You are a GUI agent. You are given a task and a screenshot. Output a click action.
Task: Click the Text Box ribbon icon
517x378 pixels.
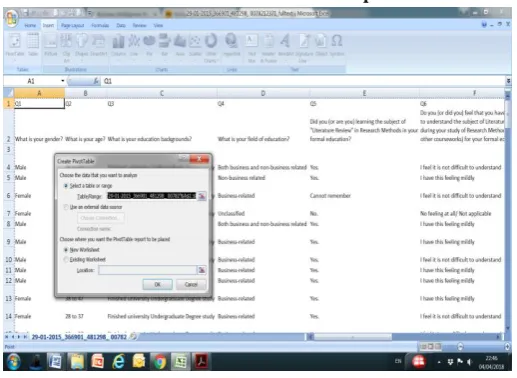[252, 48]
